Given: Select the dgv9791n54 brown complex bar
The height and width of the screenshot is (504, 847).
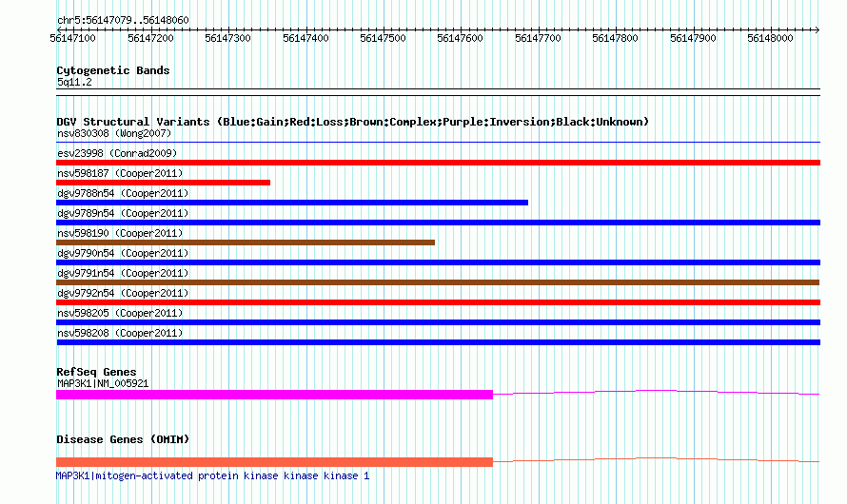Looking at the screenshot, I should [438, 282].
